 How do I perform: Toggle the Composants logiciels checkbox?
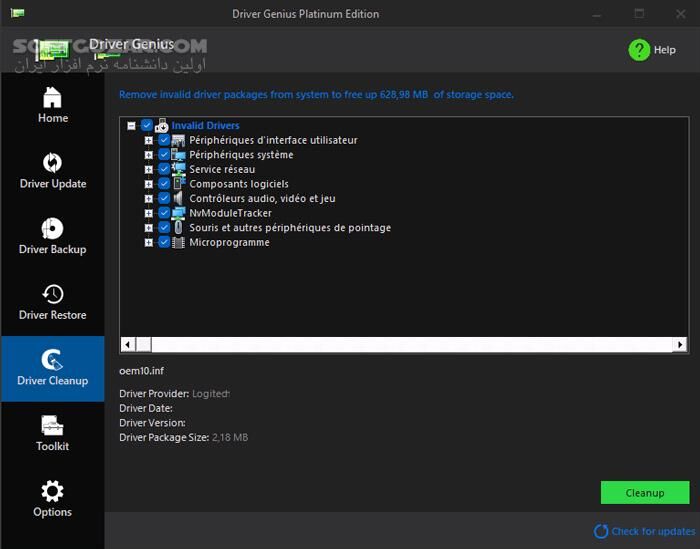point(164,184)
